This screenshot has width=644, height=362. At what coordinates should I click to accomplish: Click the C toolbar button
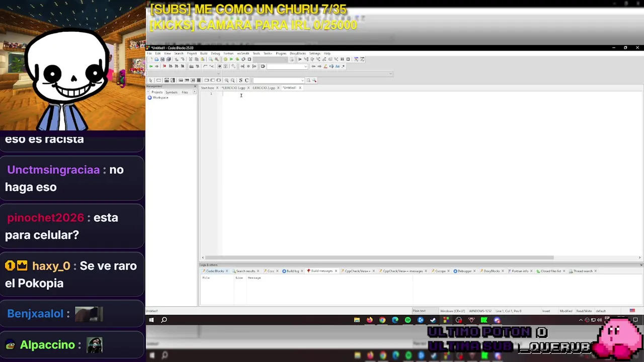pyautogui.click(x=247, y=80)
